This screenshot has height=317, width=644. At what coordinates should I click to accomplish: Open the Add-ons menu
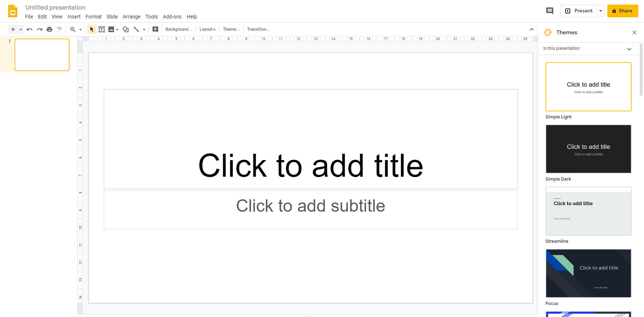point(172,17)
